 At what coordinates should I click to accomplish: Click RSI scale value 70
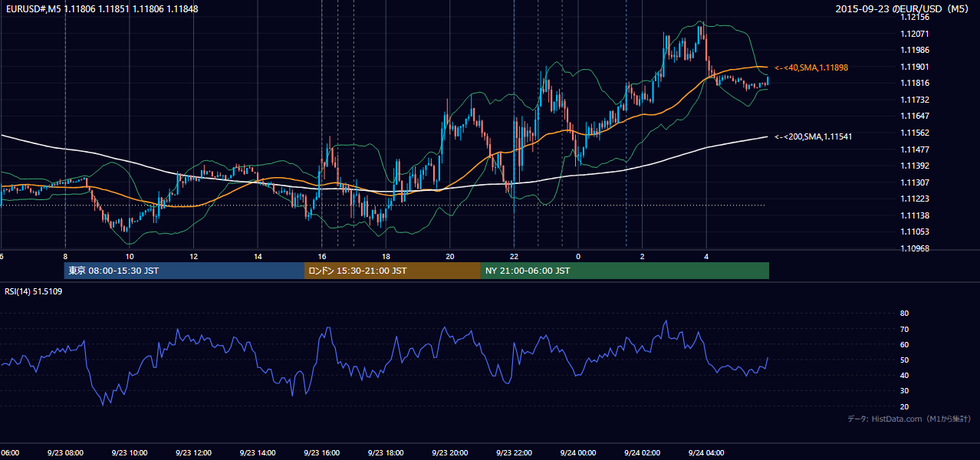tap(904, 329)
